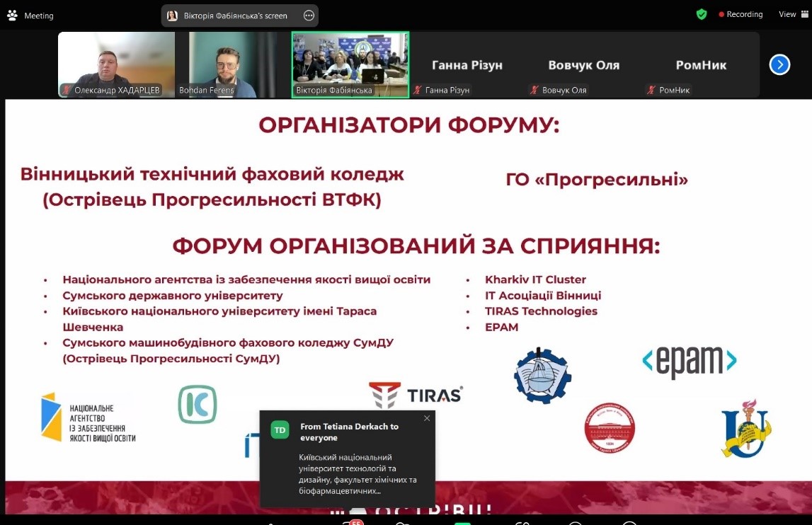
Task: Click the 'Kharkiv IT Cluster' text
Action: click(x=535, y=279)
